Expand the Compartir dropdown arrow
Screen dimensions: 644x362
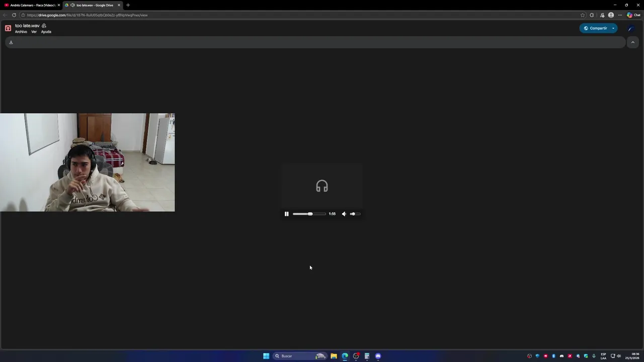pos(613,28)
